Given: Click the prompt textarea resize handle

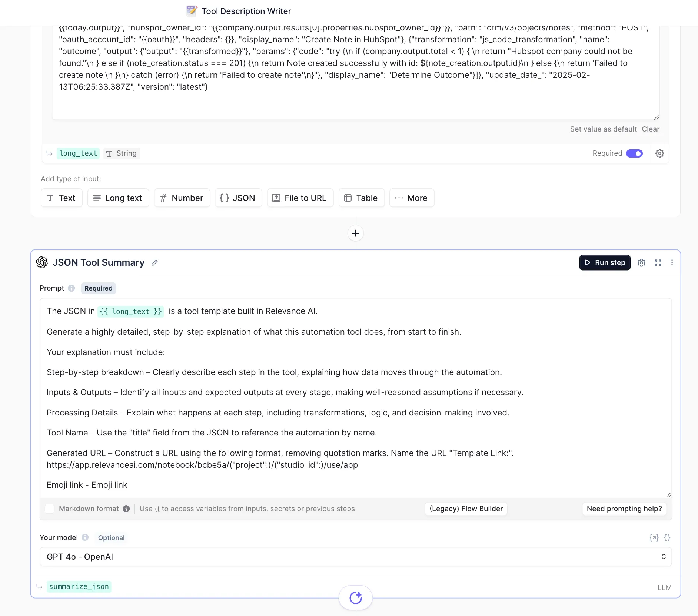Looking at the screenshot, I should click(668, 495).
